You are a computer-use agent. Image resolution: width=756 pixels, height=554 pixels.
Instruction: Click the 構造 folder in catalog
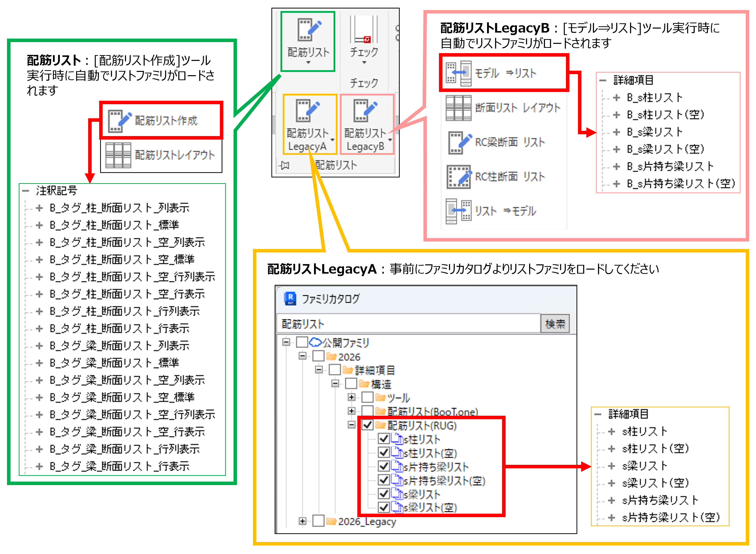(x=381, y=384)
